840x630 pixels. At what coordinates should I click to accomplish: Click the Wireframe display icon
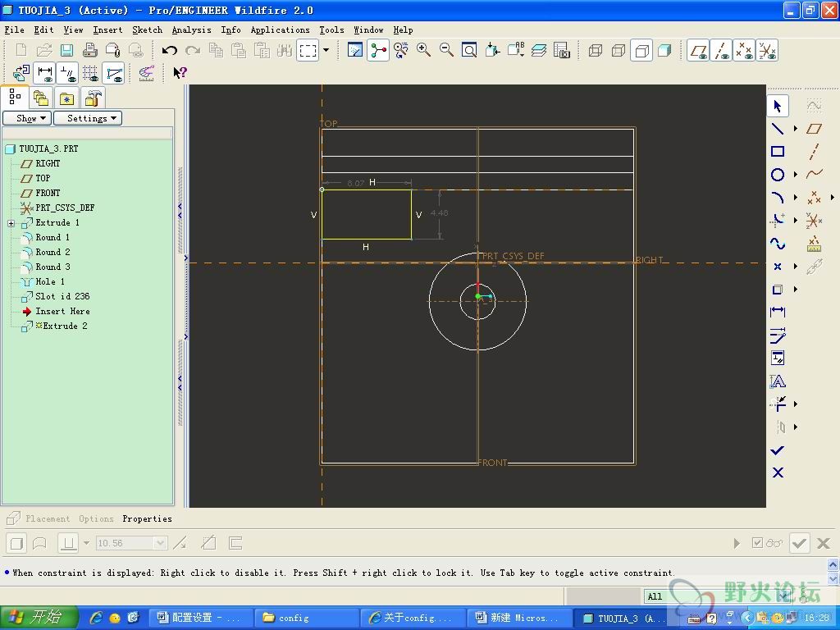(596, 51)
